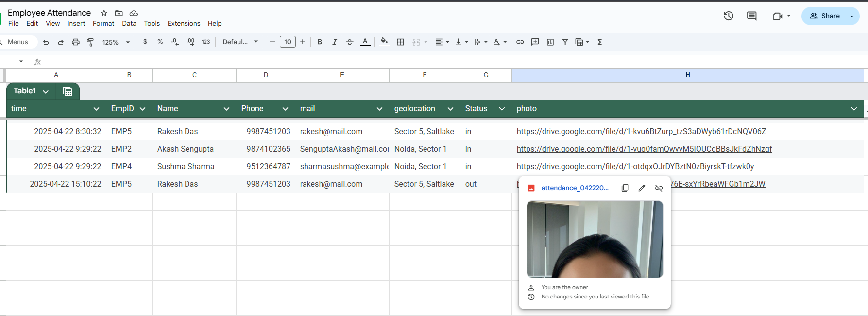Click the version history clock icon
This screenshot has height=316, width=868.
[728, 16]
